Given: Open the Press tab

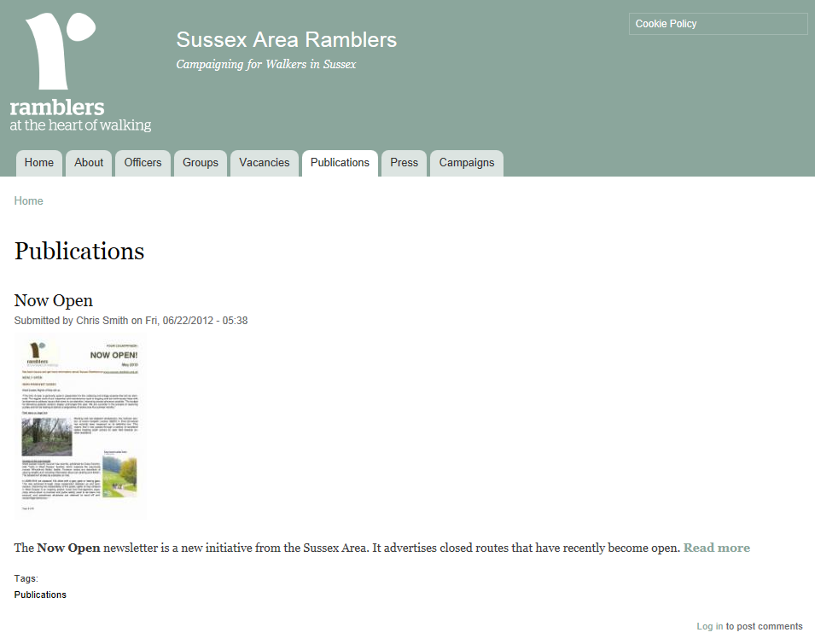Looking at the screenshot, I should (405, 163).
